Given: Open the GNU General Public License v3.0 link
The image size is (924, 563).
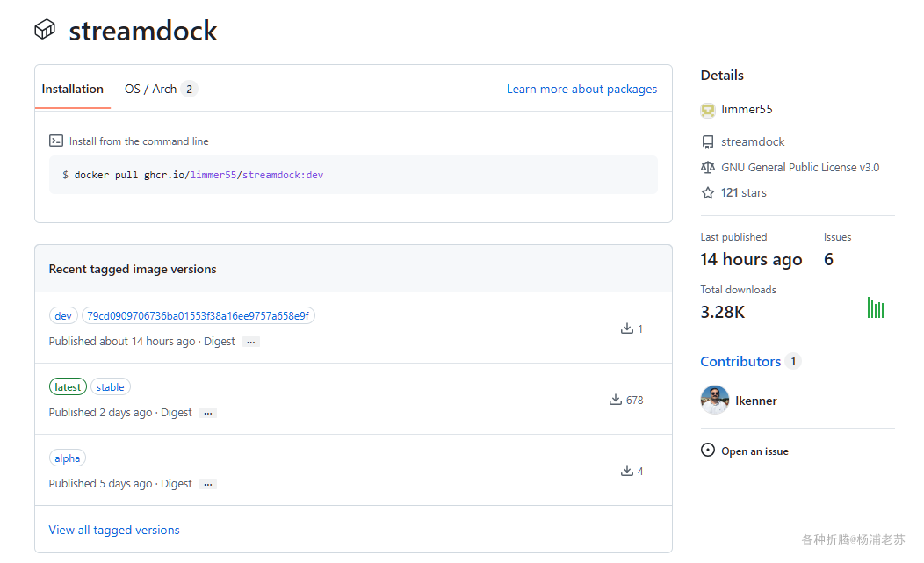Looking at the screenshot, I should 800,168.
